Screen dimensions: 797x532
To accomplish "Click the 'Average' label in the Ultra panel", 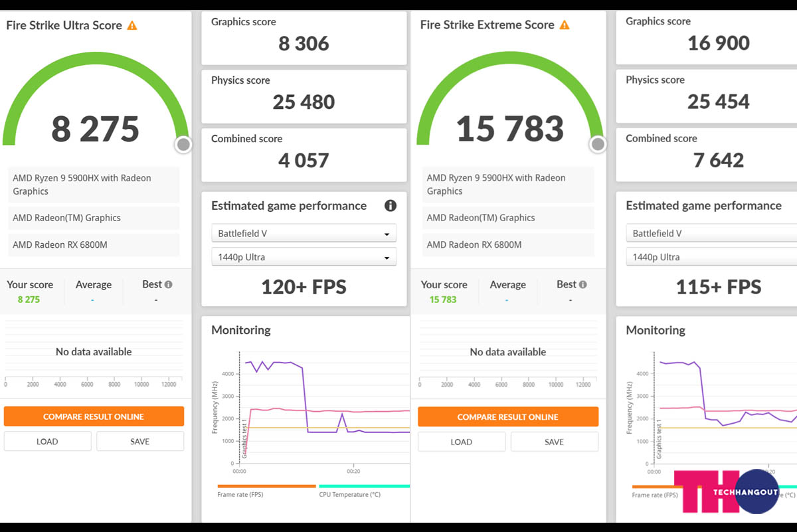I will (x=94, y=285).
